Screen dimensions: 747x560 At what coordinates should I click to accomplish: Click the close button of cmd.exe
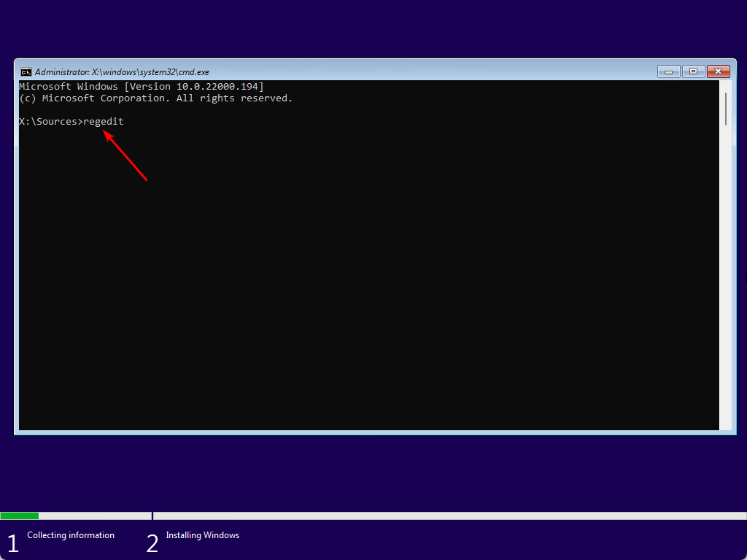718,71
